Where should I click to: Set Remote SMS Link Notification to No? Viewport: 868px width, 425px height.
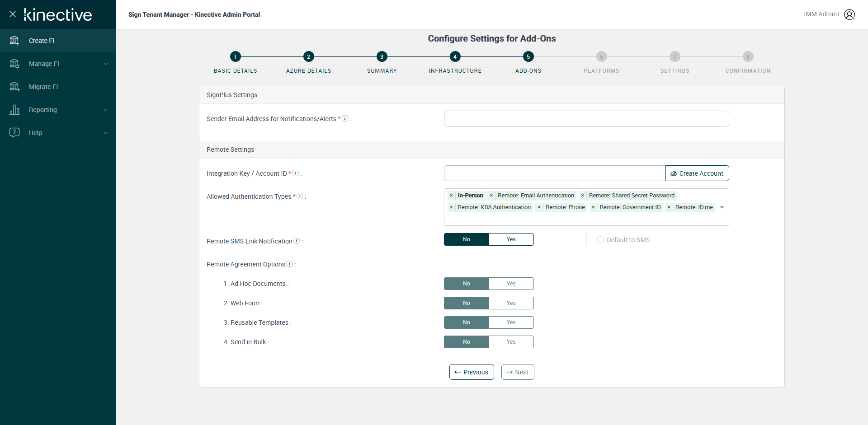point(467,239)
